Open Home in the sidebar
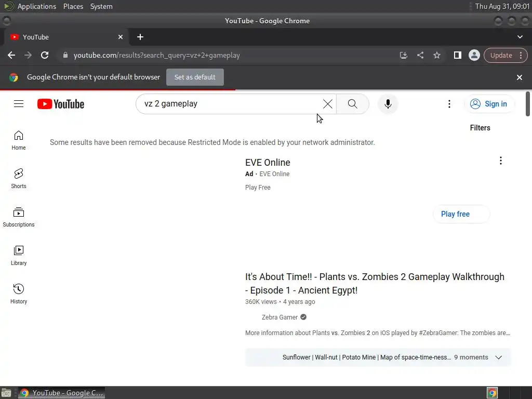532x399 pixels. [19, 140]
